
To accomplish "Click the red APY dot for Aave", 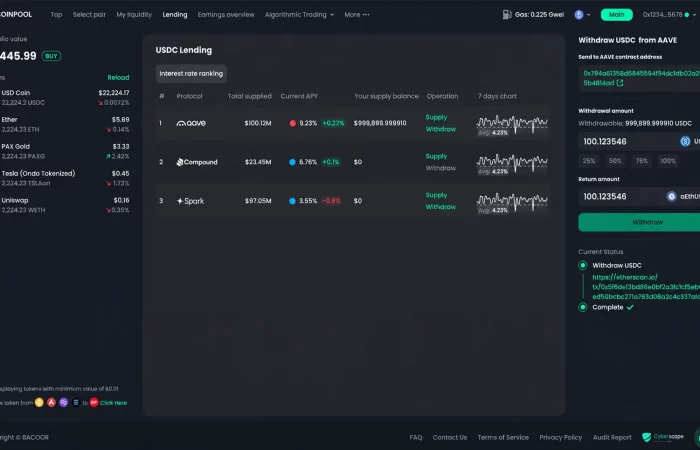I will (292, 123).
